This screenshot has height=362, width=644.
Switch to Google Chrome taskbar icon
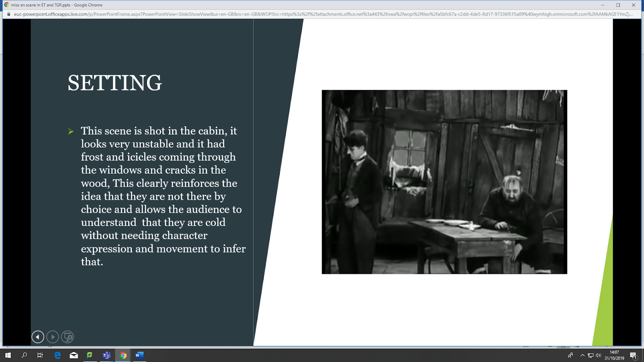pos(123,355)
